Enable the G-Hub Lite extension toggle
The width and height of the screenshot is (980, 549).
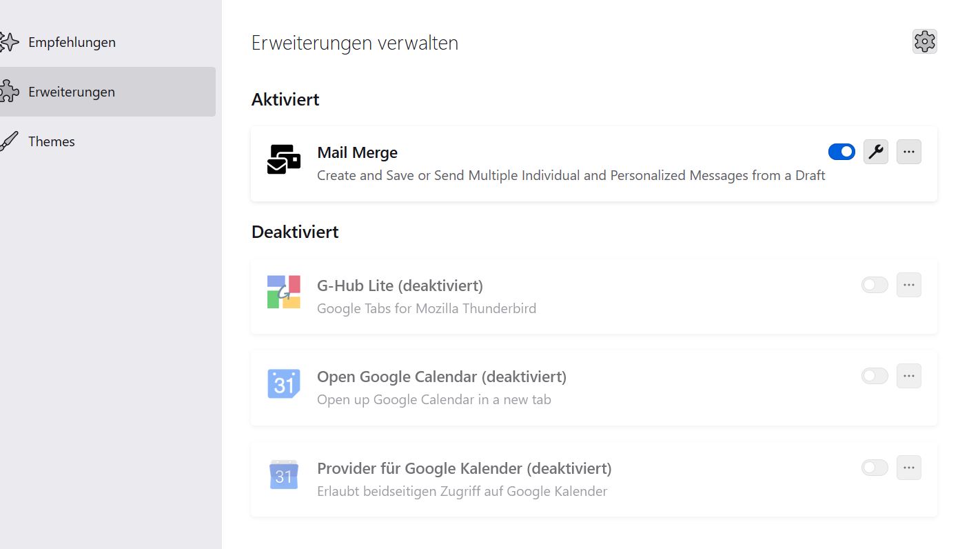pyautogui.click(x=875, y=285)
